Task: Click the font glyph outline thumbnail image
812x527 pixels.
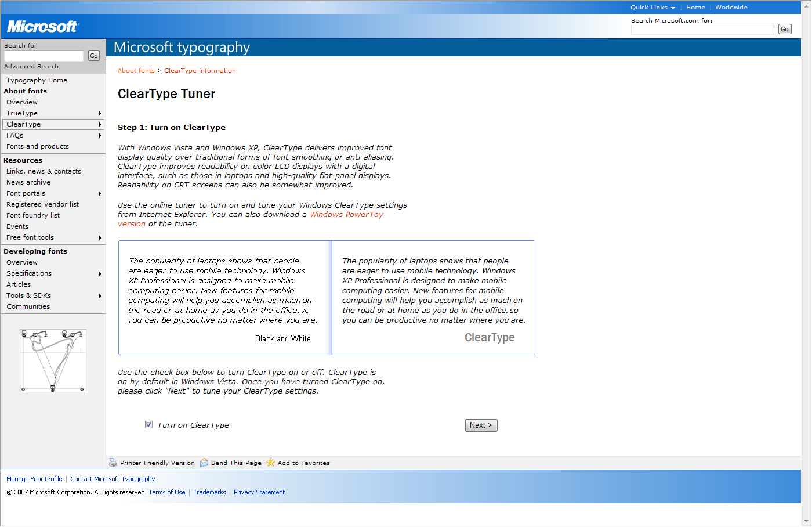Action: (53, 360)
